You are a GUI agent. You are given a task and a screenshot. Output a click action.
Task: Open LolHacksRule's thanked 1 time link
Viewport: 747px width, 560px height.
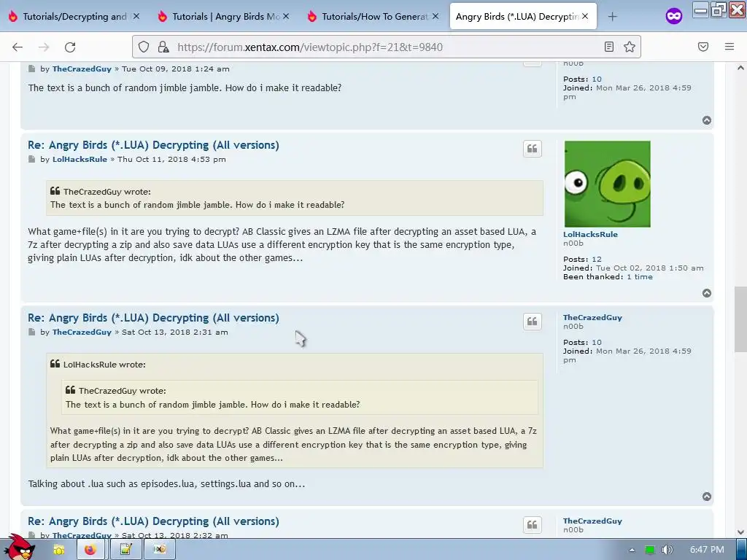640,276
